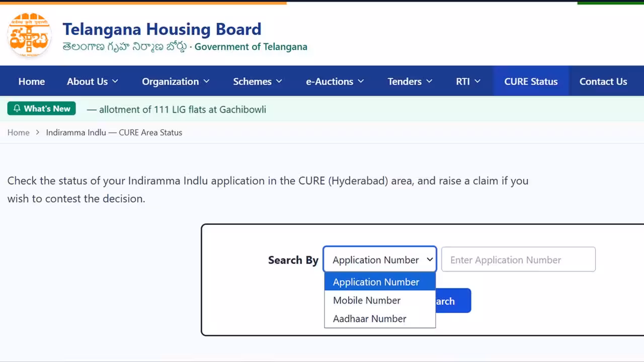
Task: Click the Home breadcrumb link
Action: click(19, 133)
